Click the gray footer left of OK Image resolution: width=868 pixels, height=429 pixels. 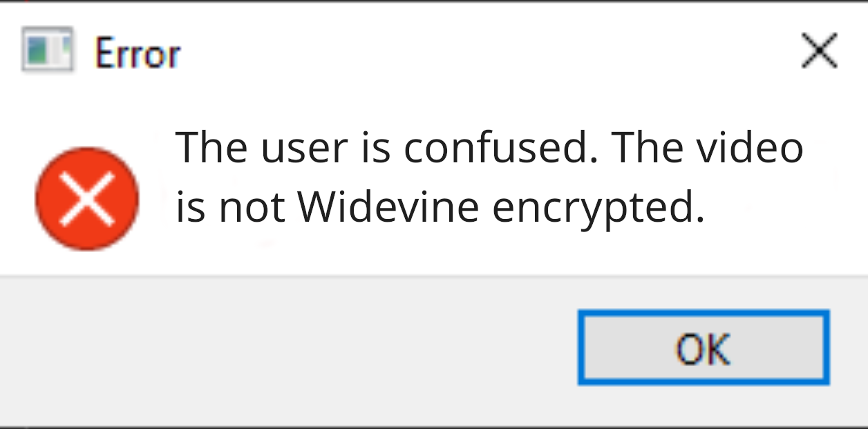point(276,349)
